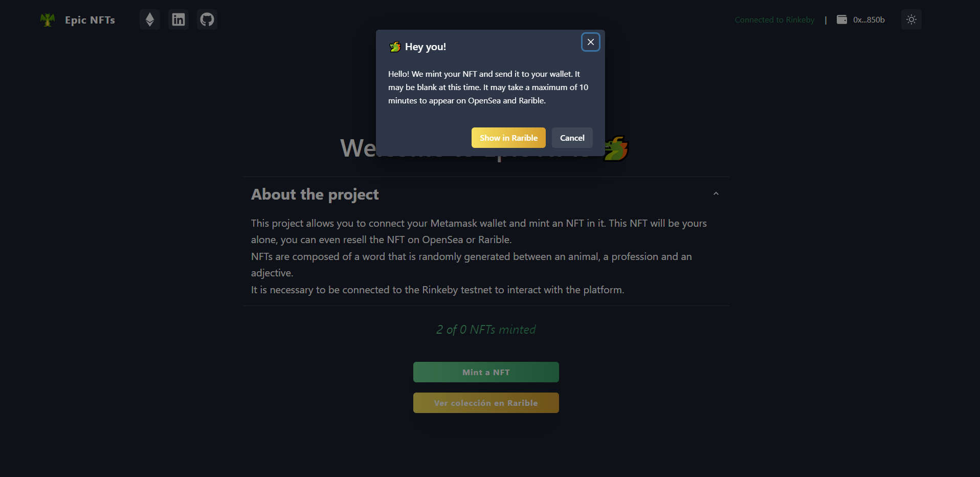This screenshot has width=980, height=477.
Task: Cancel the Hey you dialog
Action: pos(572,138)
